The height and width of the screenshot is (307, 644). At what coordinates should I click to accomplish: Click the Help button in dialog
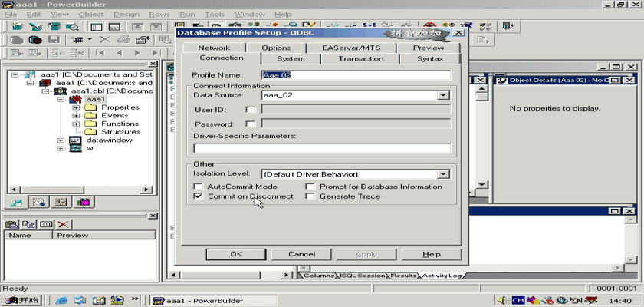[x=431, y=254]
